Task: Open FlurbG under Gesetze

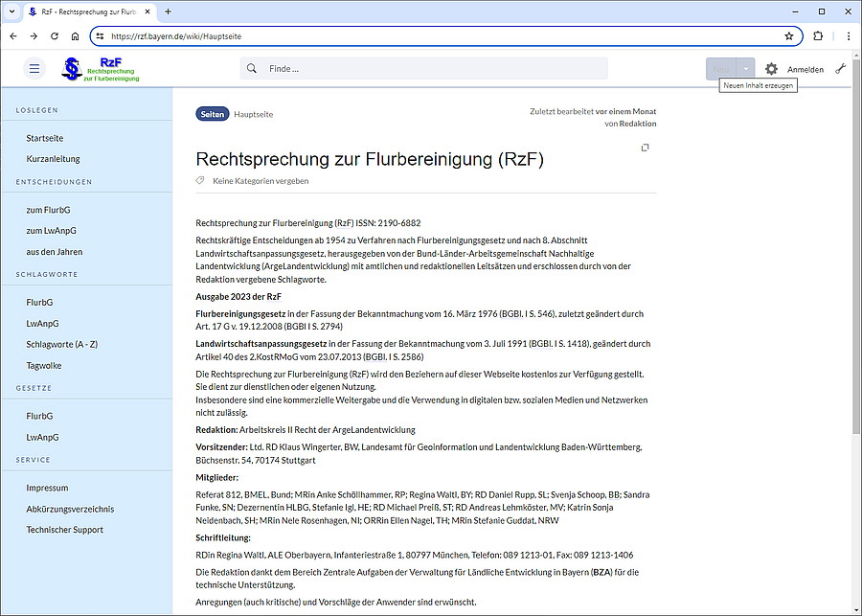Action: (x=39, y=417)
